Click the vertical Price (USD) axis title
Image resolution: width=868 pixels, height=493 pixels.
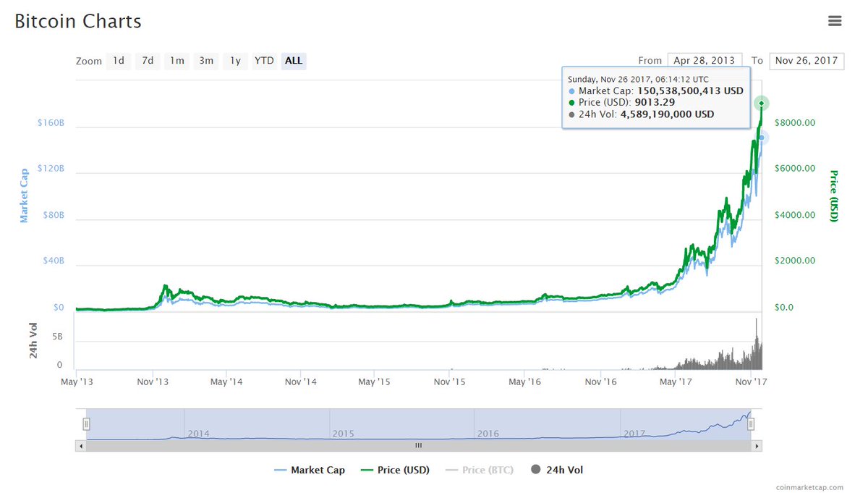pos(833,195)
